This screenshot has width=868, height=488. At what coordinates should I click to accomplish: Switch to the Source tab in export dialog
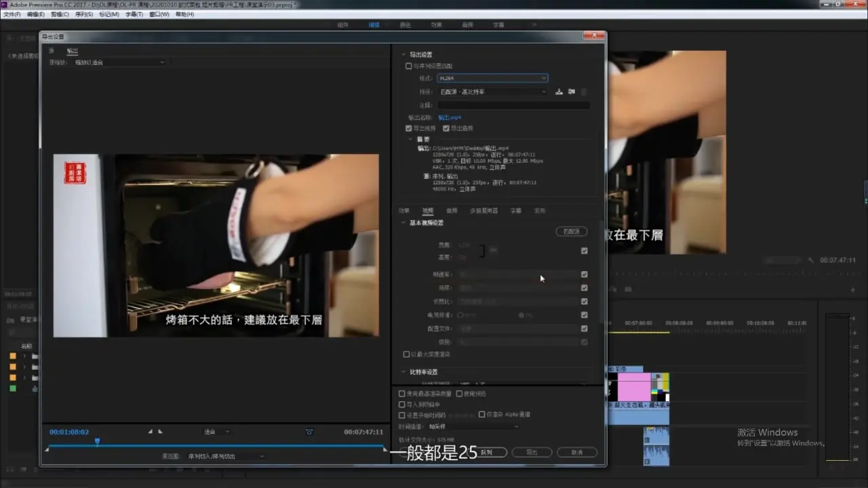coord(52,51)
